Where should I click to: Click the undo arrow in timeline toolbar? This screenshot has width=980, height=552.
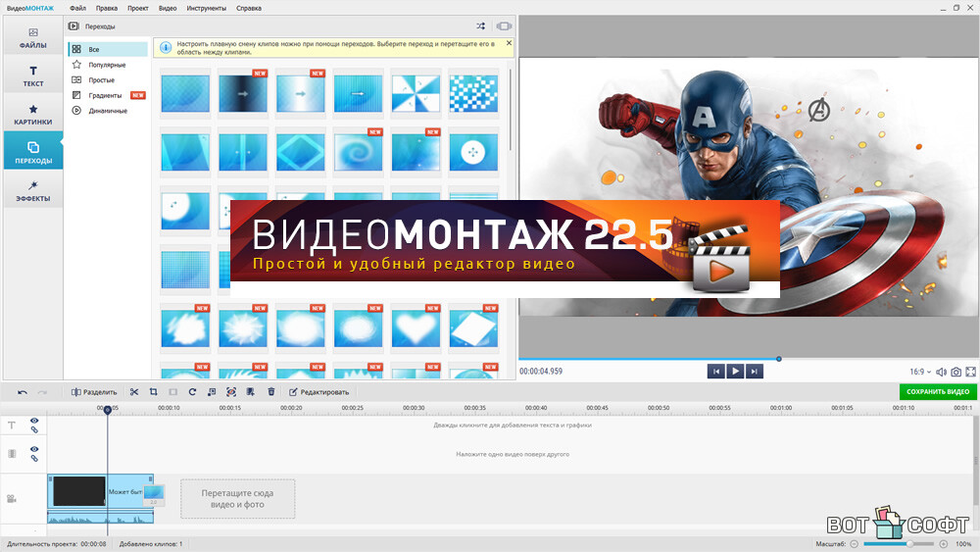[x=23, y=392]
